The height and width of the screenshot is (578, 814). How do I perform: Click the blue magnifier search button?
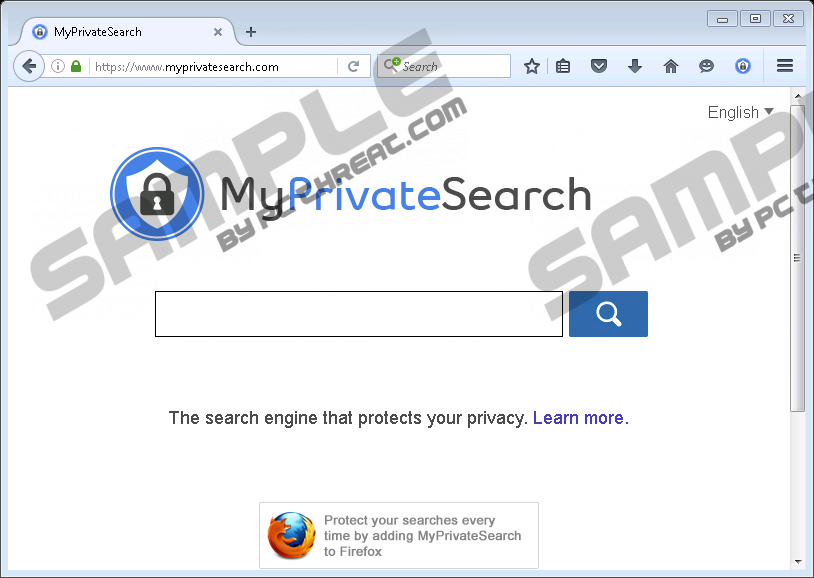point(608,314)
